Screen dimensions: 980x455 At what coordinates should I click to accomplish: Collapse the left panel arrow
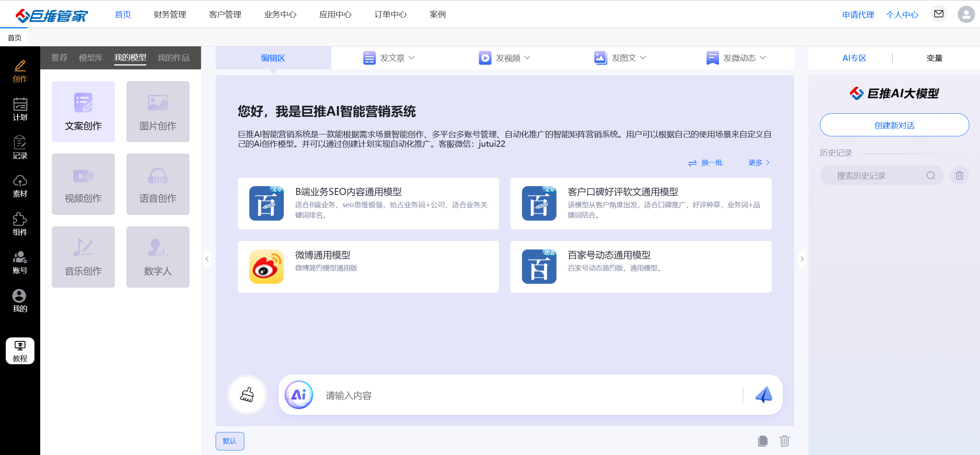(207, 259)
